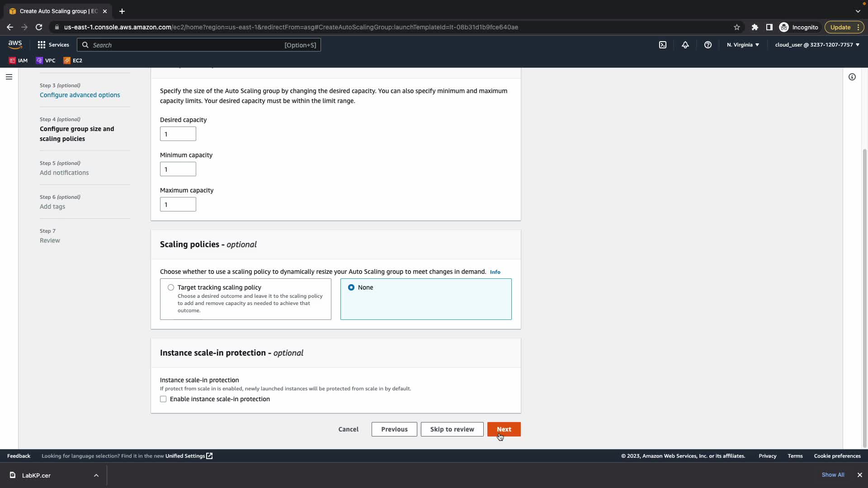Screen dimensions: 868x488
Task: Go to Configure advanced options step
Action: coord(80,95)
